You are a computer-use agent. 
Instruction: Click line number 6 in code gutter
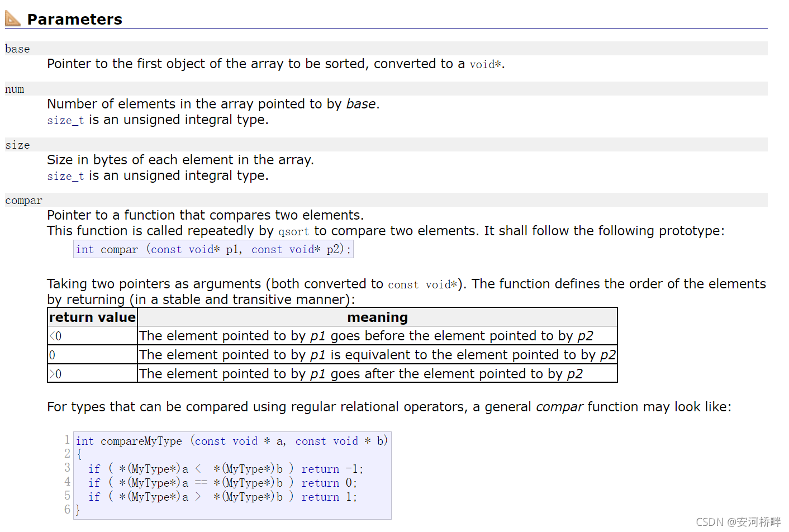[x=67, y=510]
